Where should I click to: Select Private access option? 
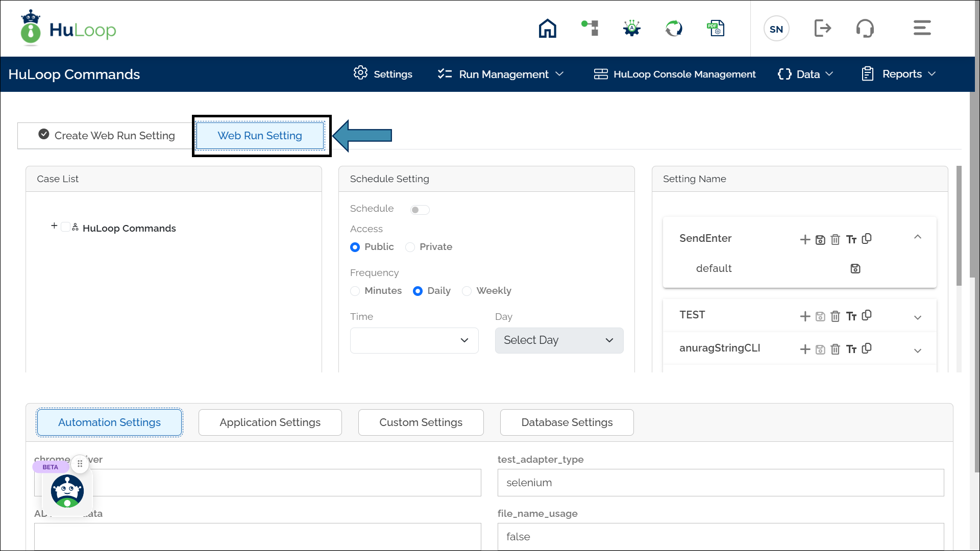(410, 247)
